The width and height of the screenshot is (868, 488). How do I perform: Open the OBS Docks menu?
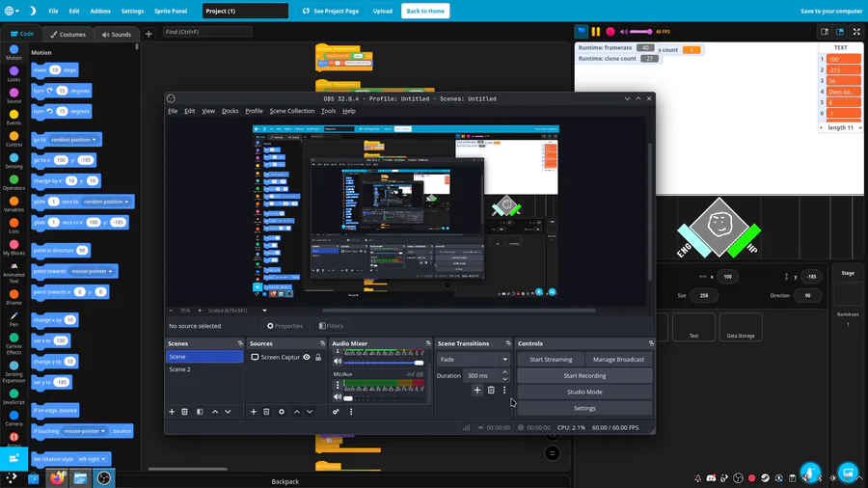[230, 111]
